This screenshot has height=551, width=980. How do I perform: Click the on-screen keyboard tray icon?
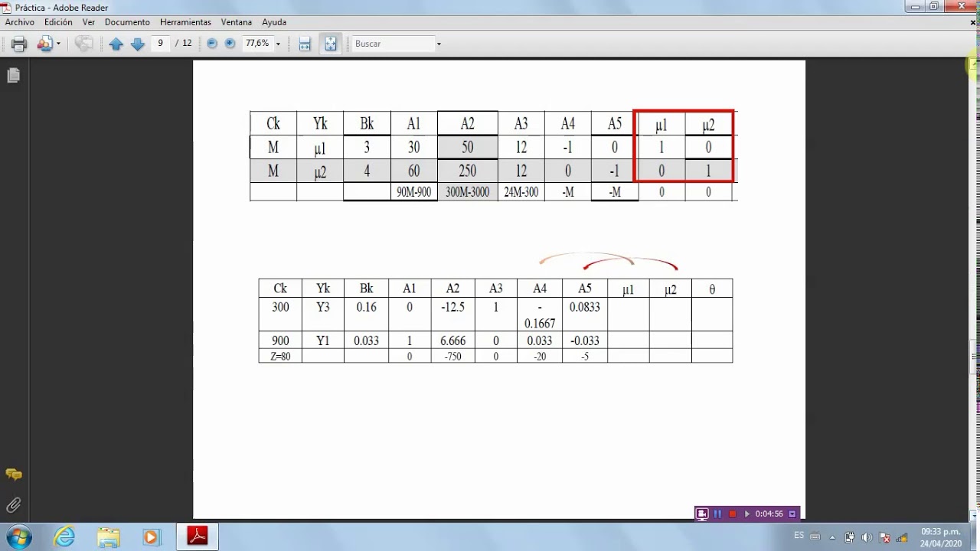[815, 536]
